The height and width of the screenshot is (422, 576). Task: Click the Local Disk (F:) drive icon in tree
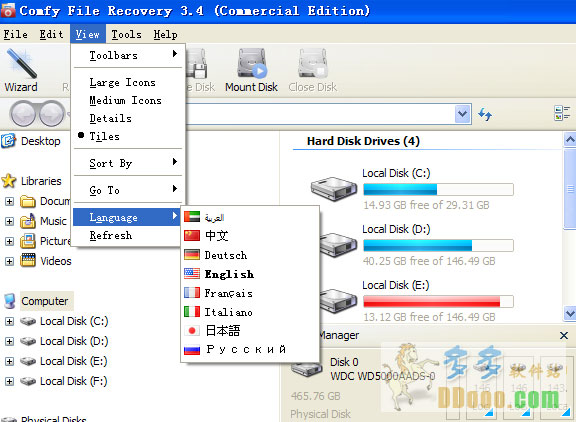pos(28,381)
